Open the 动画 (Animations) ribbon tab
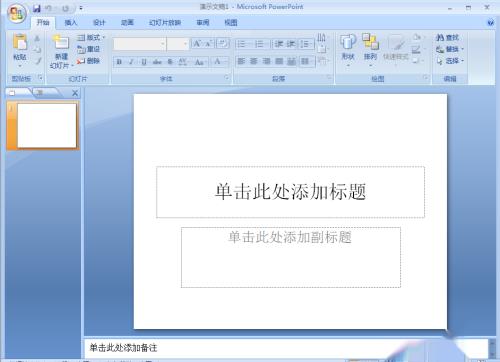 127,22
